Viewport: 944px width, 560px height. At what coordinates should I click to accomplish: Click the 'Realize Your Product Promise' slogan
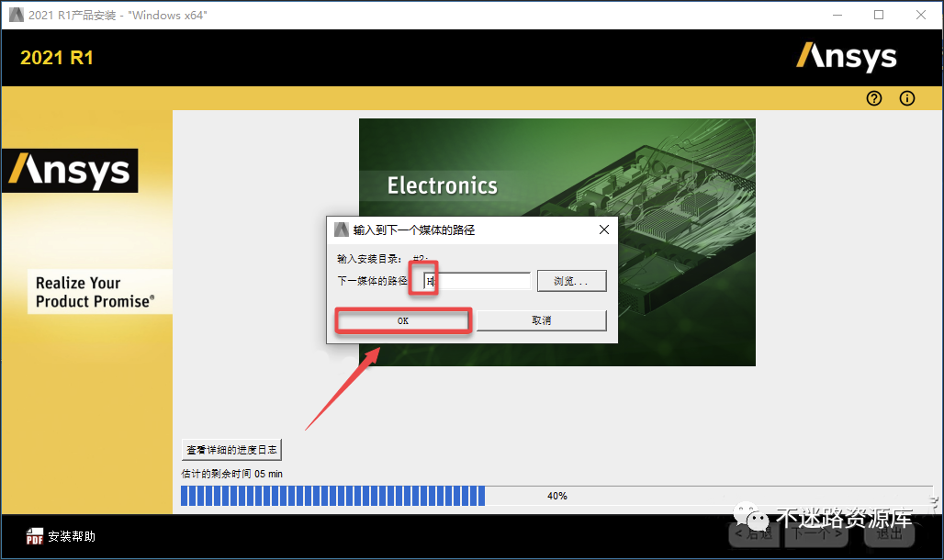pyautogui.click(x=96, y=292)
